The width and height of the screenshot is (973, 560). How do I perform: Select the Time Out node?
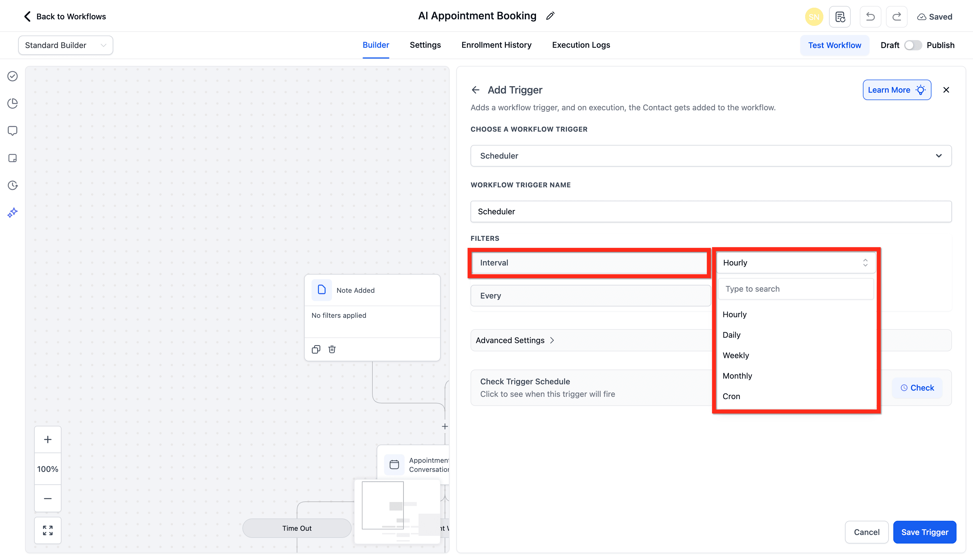[x=297, y=528]
